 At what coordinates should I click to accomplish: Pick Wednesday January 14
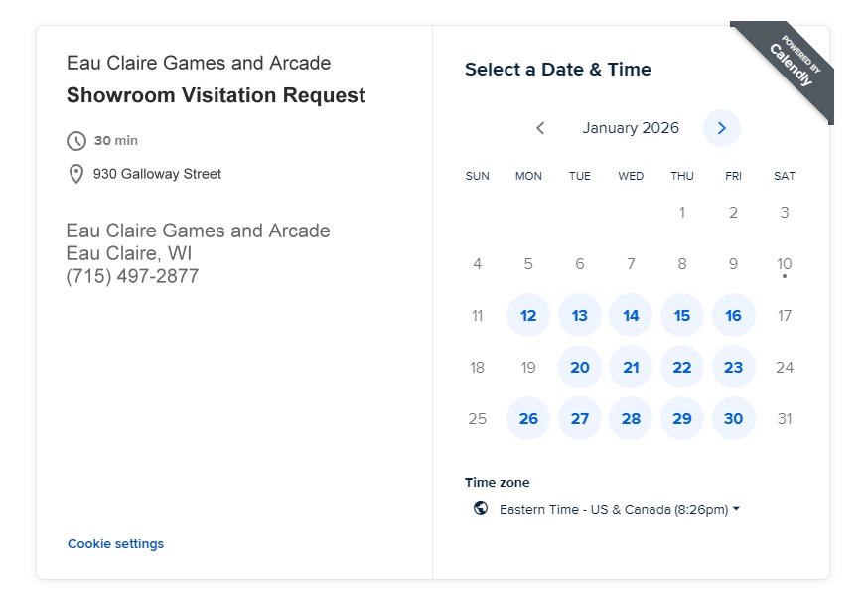click(x=631, y=315)
